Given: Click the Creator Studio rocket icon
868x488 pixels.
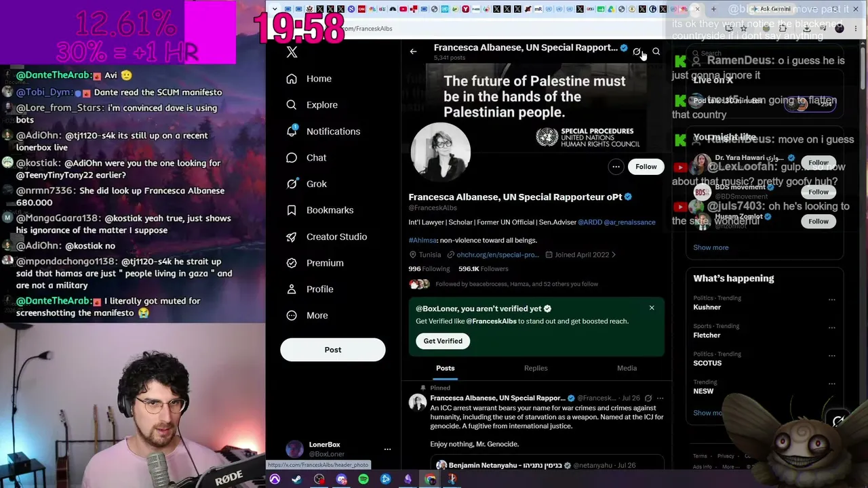Looking at the screenshot, I should pyautogui.click(x=292, y=237).
